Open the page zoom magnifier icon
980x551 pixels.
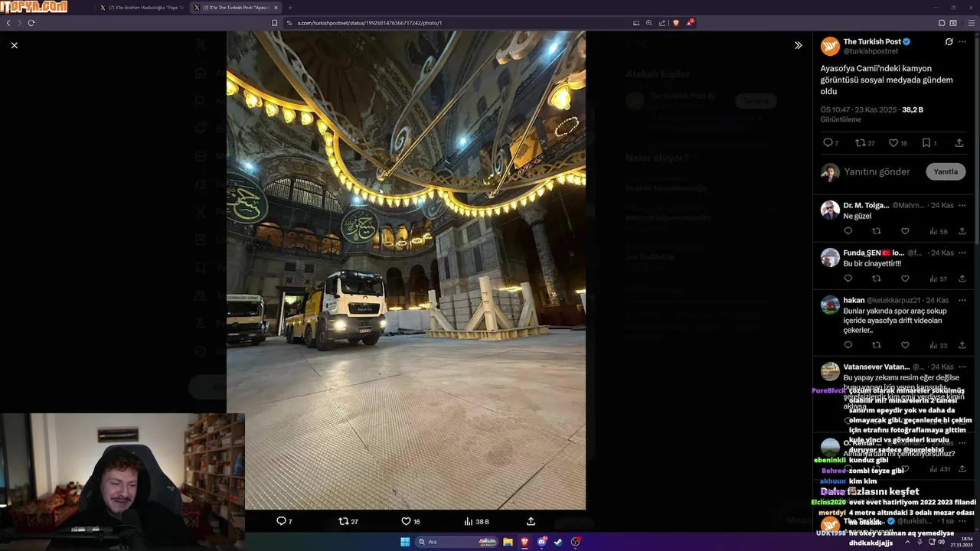(x=649, y=23)
